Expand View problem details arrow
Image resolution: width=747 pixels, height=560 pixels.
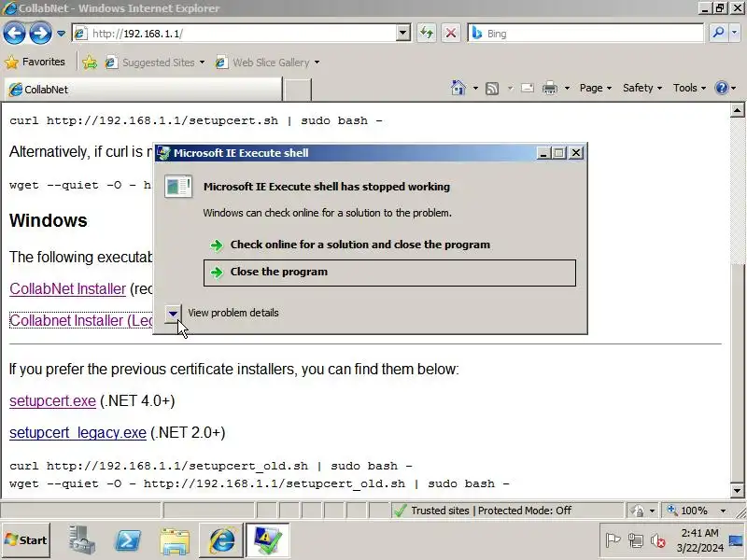[173, 314]
